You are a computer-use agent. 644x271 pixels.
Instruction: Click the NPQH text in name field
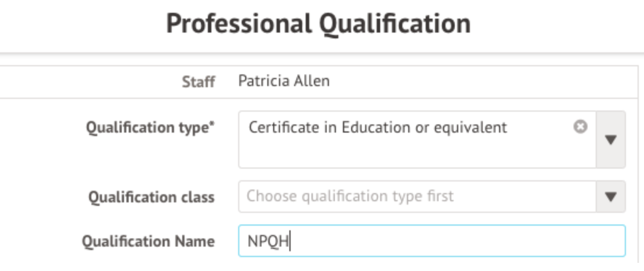tap(268, 241)
